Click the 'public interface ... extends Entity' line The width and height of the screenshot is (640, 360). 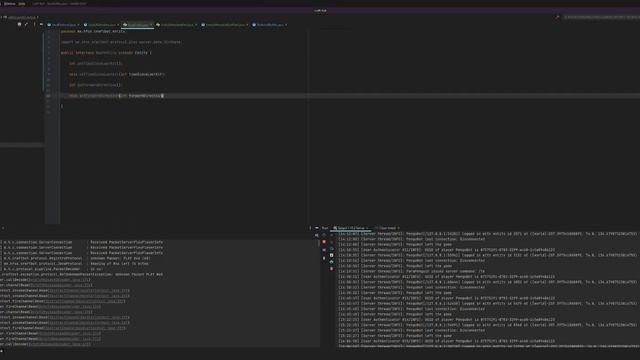106,53
